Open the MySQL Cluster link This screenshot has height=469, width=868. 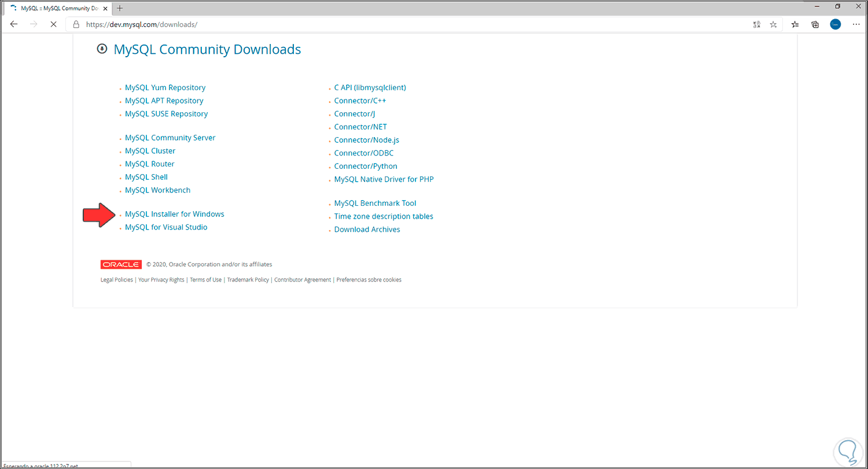tap(150, 151)
